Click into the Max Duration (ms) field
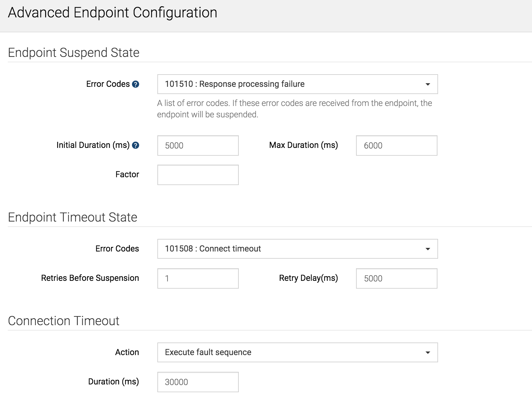Viewport: 532px width, 397px height. coord(396,146)
